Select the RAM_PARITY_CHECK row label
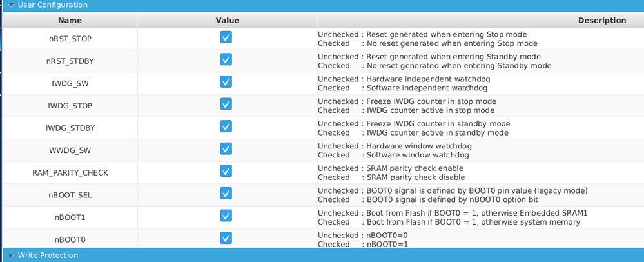This screenshot has width=644, height=262. click(x=70, y=173)
